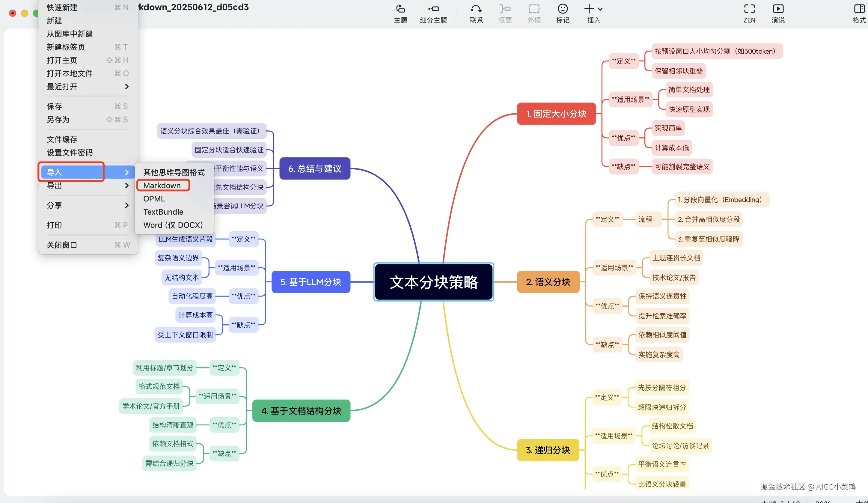This screenshot has height=503, width=868.
Task: Toggle the 格式 format panel
Action: click(x=859, y=9)
